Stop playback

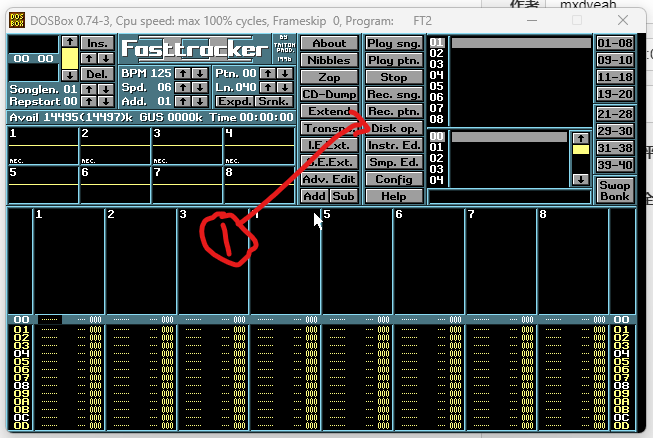pos(394,77)
